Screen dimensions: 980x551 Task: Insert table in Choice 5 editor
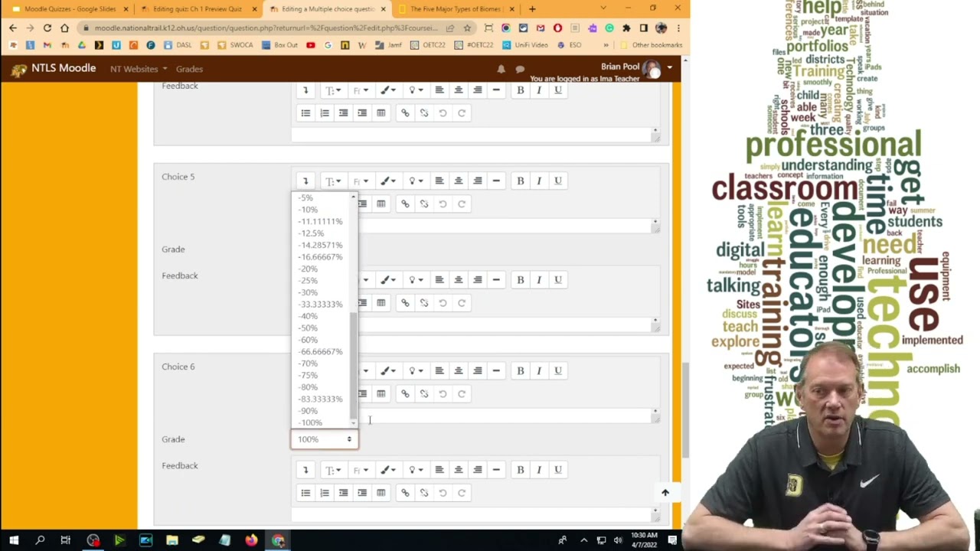(x=381, y=204)
